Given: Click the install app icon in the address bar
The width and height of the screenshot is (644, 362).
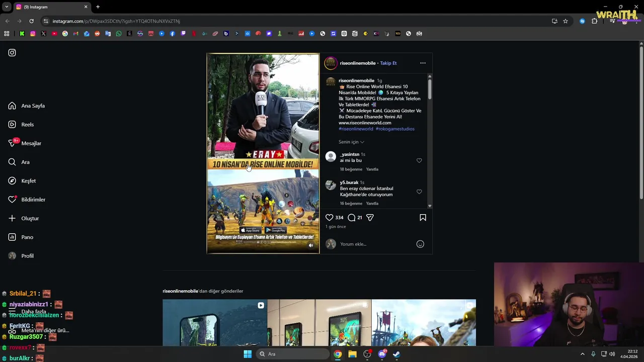Looking at the screenshot, I should point(554,21).
